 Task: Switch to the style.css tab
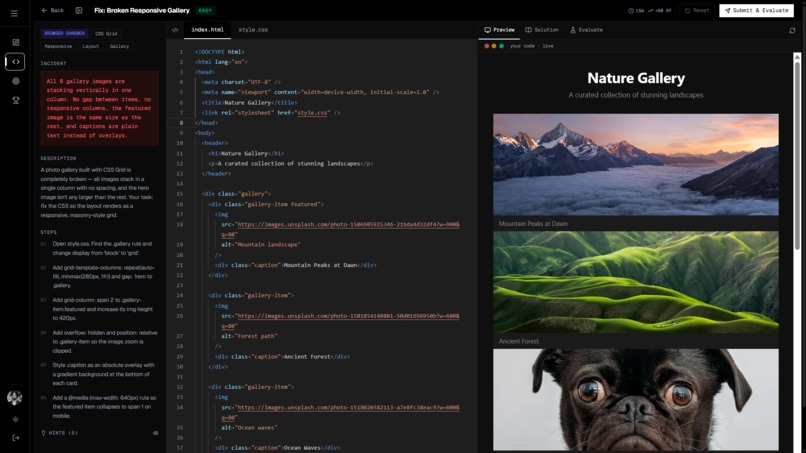(253, 30)
